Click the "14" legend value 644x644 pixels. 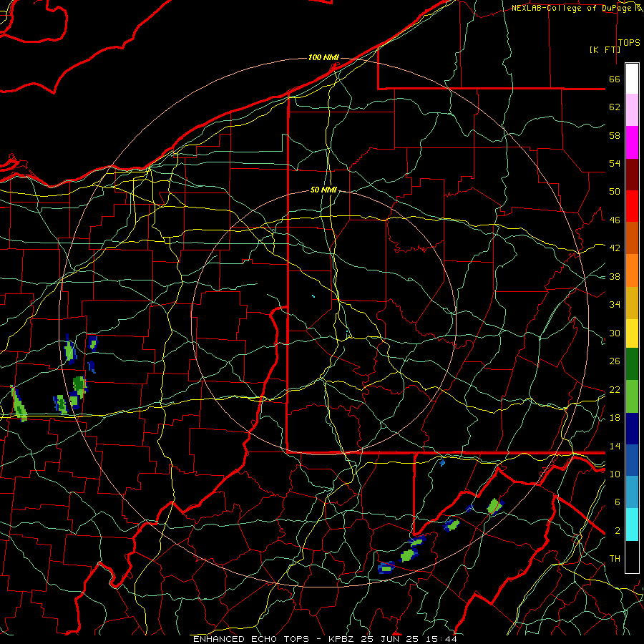(x=615, y=446)
